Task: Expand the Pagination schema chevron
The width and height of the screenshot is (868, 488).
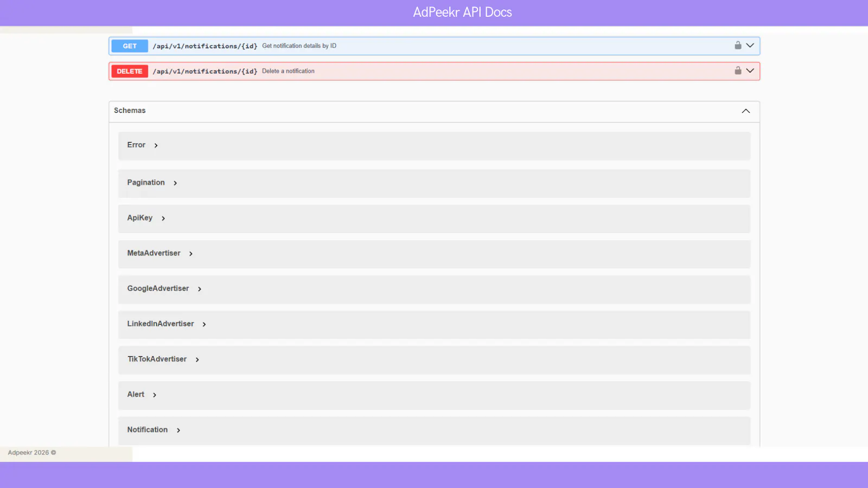Action: tap(175, 183)
